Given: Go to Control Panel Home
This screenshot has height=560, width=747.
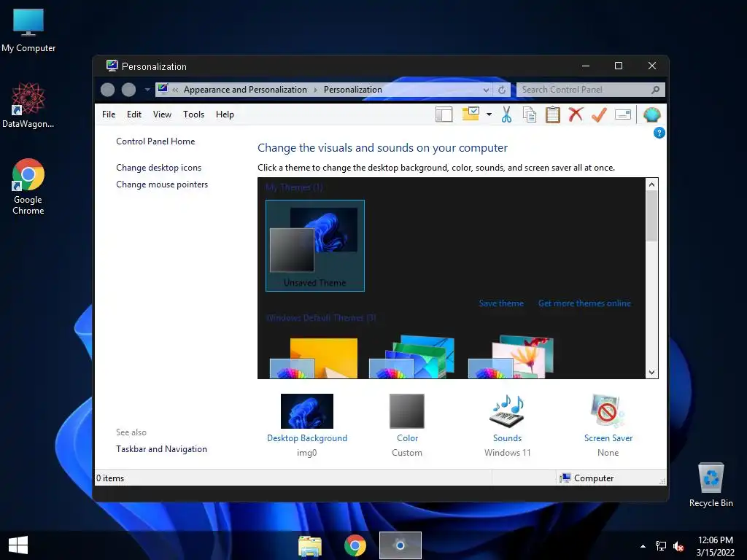Looking at the screenshot, I should (x=155, y=141).
